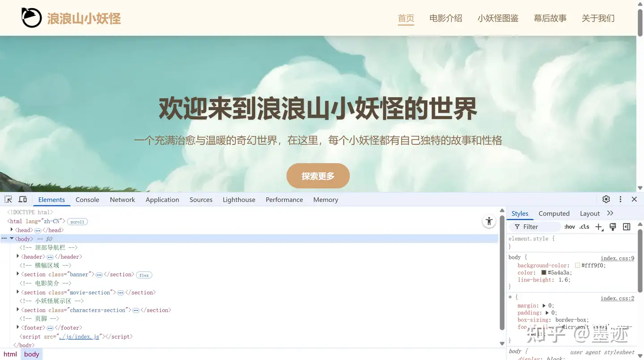
Task: Open the index.css:9 source link
Action: click(x=617, y=258)
